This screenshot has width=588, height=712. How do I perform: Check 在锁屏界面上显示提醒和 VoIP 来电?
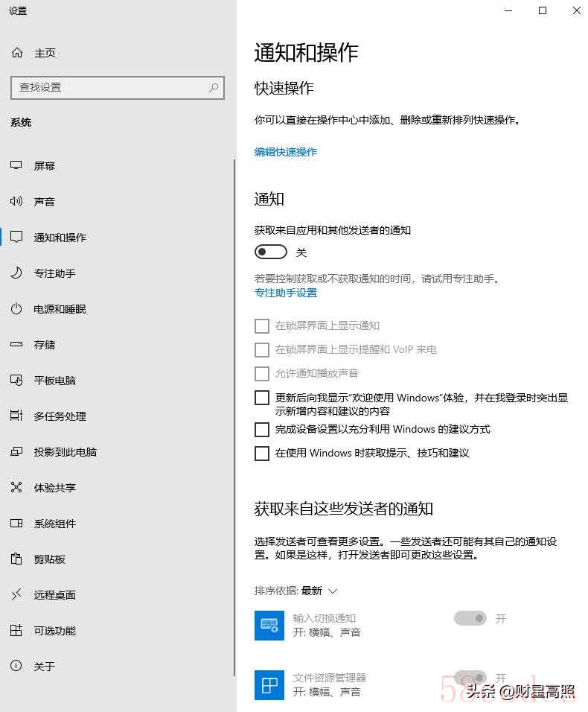[262, 349]
